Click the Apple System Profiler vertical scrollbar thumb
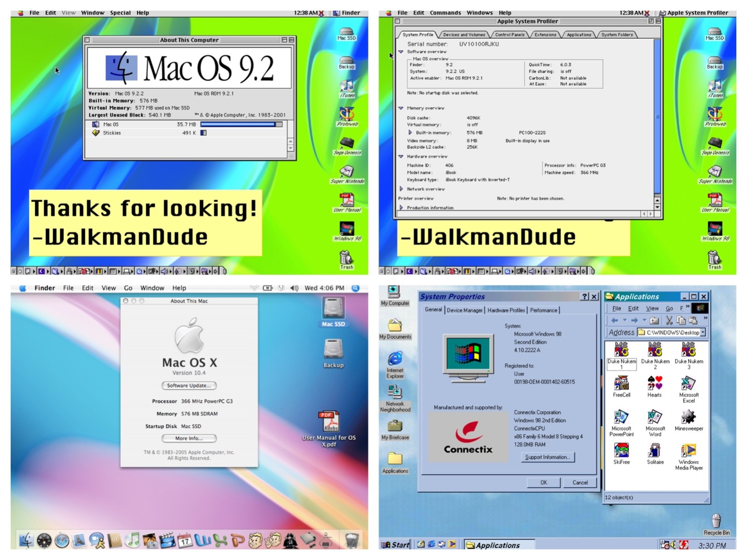 pyautogui.click(x=657, y=117)
